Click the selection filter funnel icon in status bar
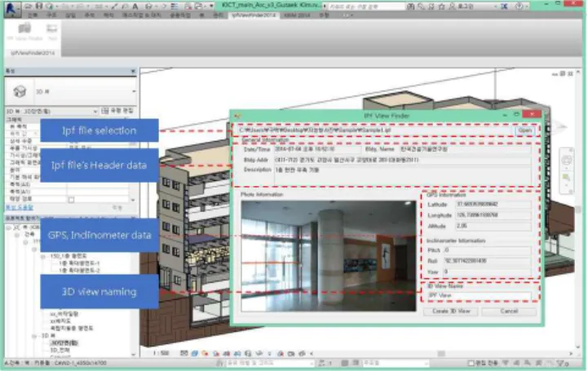Viewport: 588px width, 371px height. coord(560,363)
